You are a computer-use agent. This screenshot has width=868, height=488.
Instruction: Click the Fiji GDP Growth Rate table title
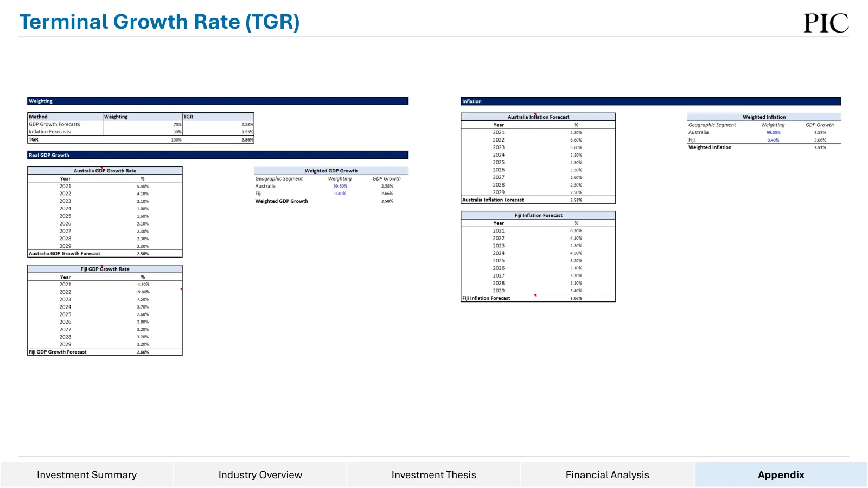[105, 269]
